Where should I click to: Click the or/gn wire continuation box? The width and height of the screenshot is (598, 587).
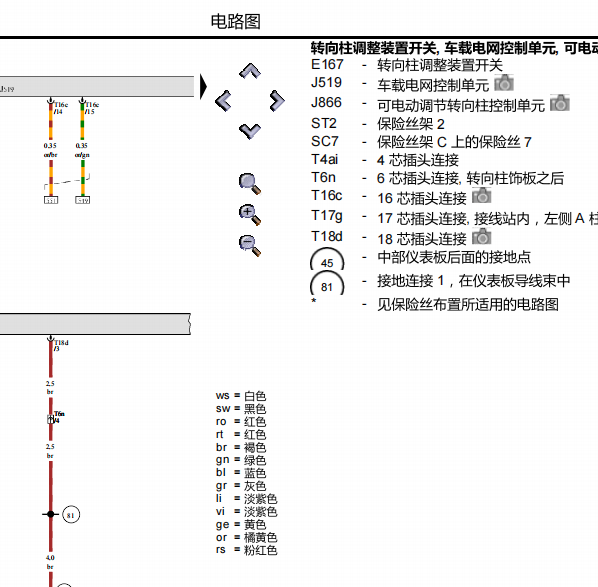[x=82, y=200]
